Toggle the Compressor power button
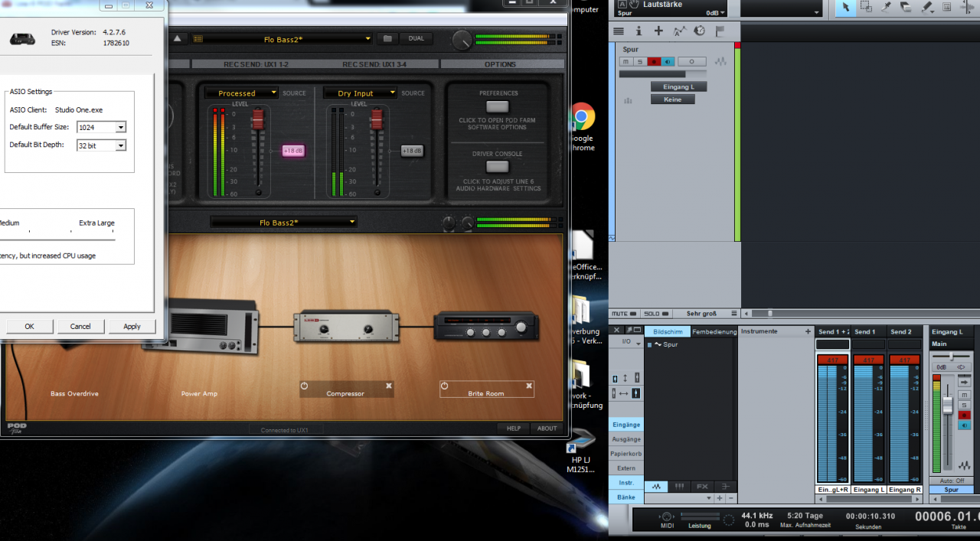The image size is (980, 541). point(305,386)
